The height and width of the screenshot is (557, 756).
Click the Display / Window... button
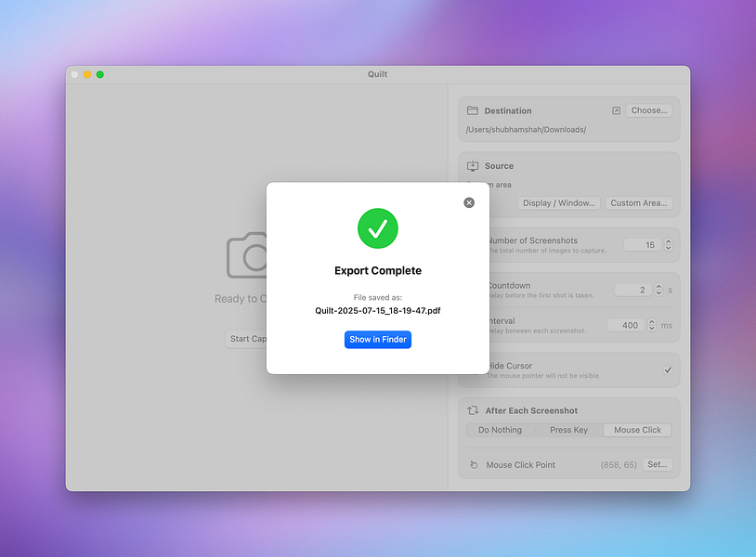click(x=559, y=203)
